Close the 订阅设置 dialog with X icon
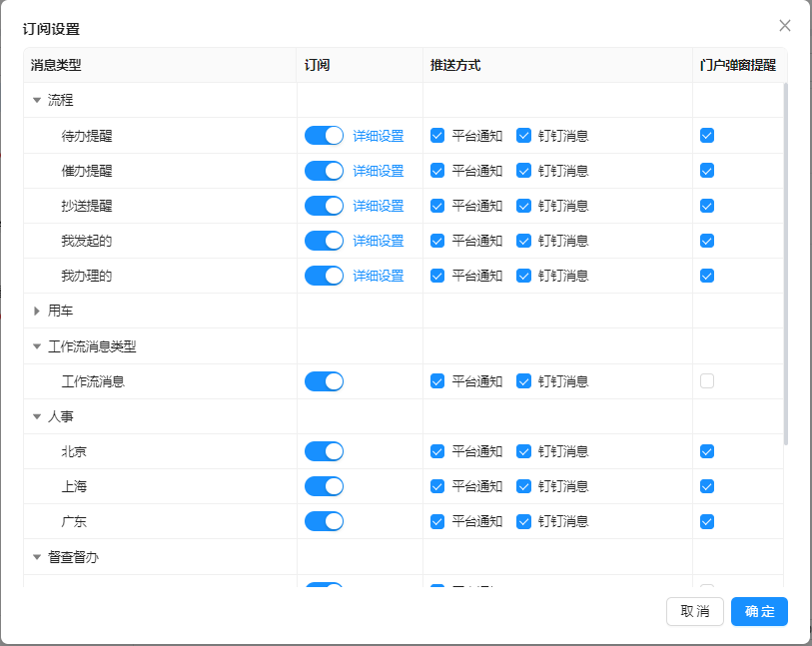This screenshot has height=646, width=812. pos(785,26)
